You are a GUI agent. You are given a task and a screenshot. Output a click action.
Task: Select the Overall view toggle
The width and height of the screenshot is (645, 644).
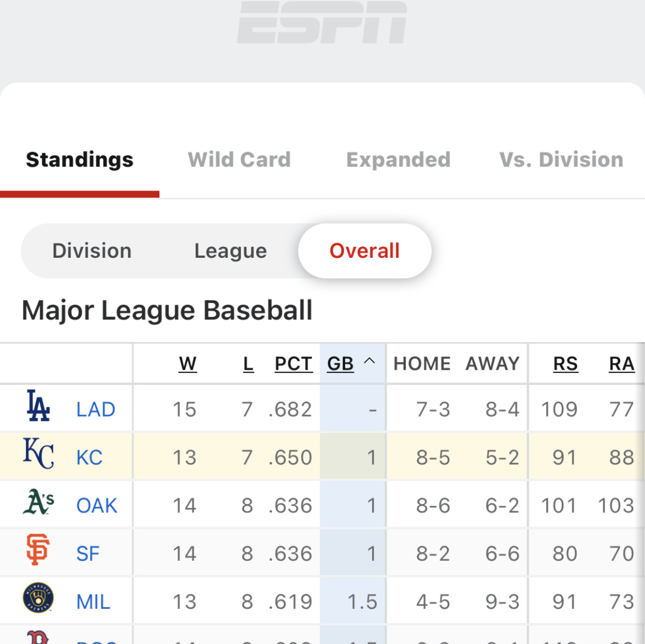point(365,251)
